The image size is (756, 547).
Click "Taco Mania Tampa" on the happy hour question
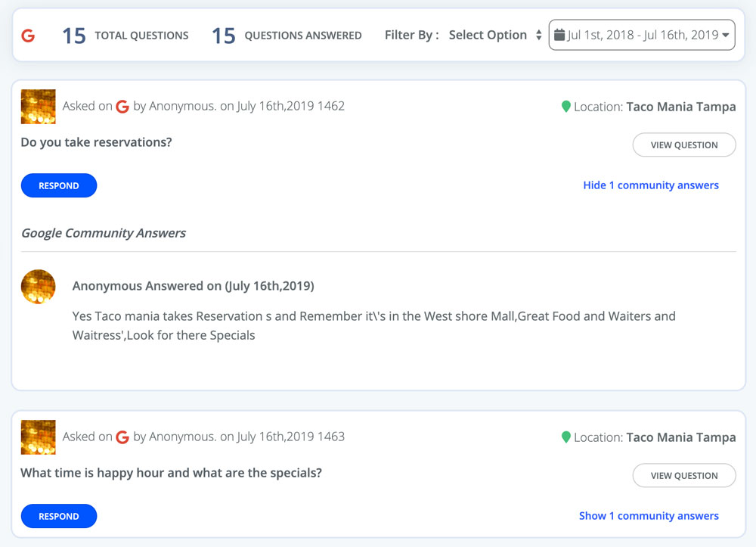(681, 437)
